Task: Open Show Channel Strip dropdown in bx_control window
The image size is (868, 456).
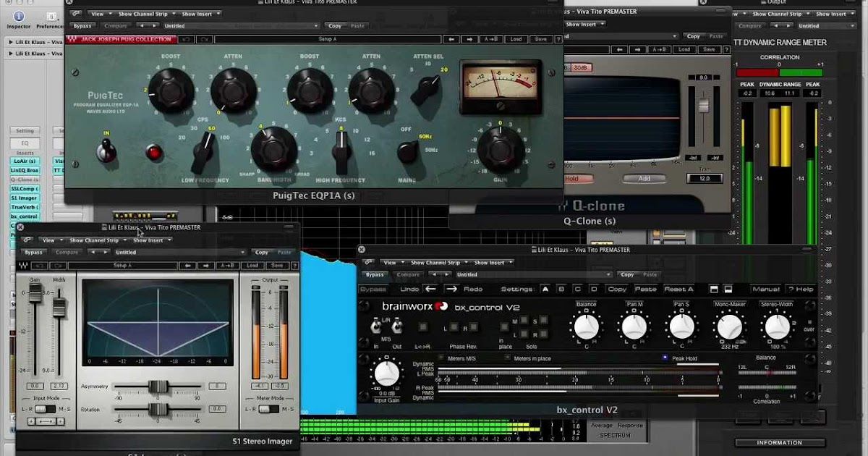Action: click(x=438, y=263)
